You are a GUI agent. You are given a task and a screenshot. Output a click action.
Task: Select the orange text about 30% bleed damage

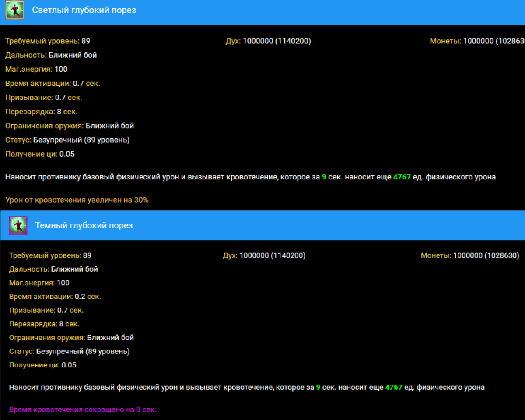pyautogui.click(x=77, y=200)
